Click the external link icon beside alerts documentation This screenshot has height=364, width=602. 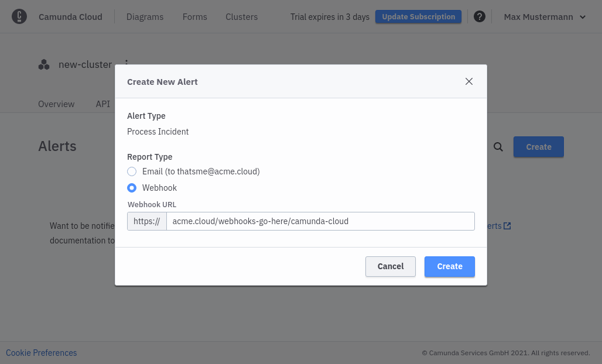pyautogui.click(x=507, y=225)
